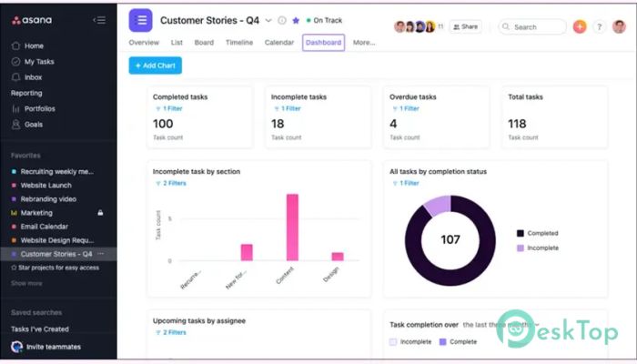Click the orange plus quick-add button
637x364 pixels.
click(580, 26)
